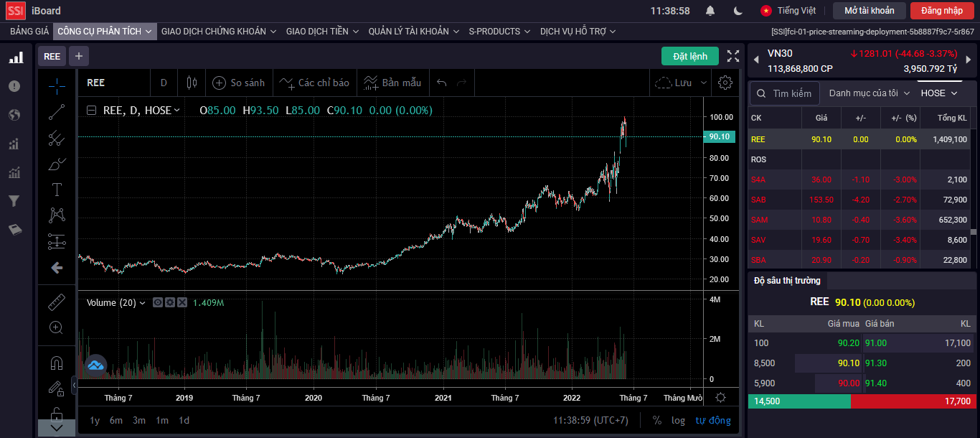Open QUẢN LÝ TÀI KHOẢN menu
Viewport: 980px width, 438px height.
pyautogui.click(x=413, y=32)
